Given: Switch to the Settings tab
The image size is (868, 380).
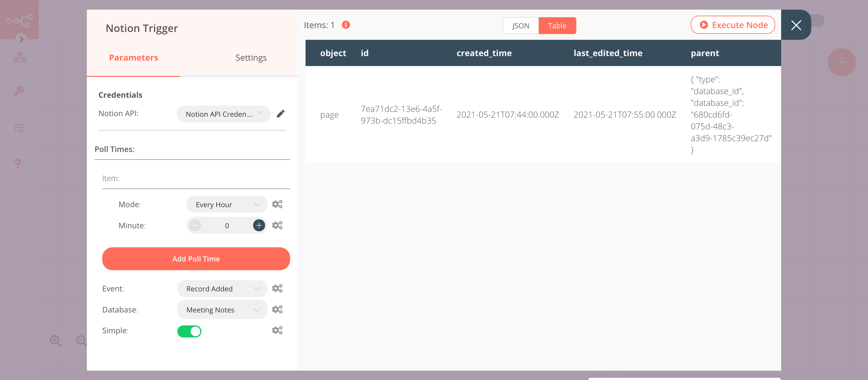Looking at the screenshot, I should pos(251,57).
